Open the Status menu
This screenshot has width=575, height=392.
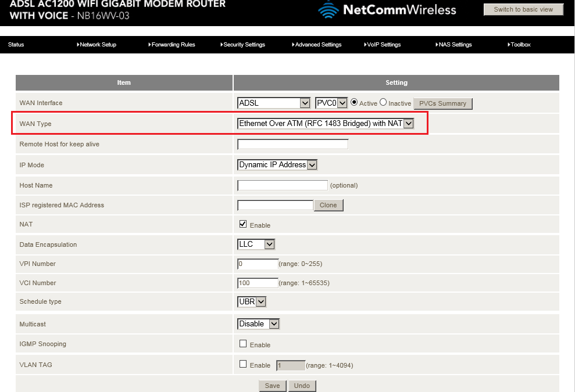pos(16,45)
